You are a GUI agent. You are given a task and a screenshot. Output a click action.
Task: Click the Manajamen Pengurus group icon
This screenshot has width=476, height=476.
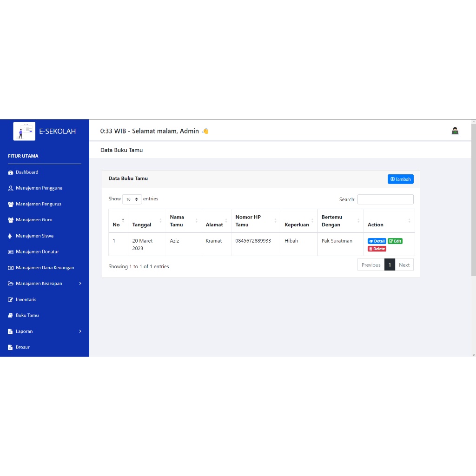click(x=11, y=204)
